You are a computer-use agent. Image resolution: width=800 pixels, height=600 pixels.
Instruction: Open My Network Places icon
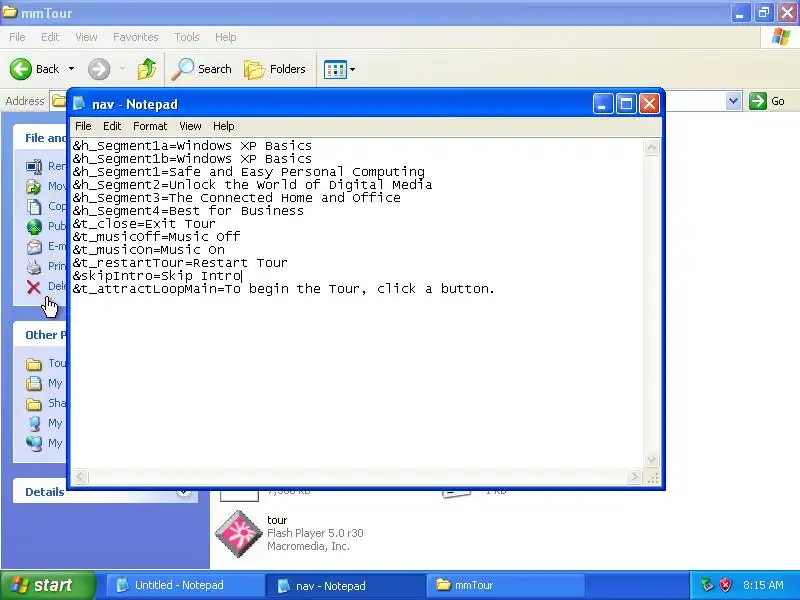click(34, 443)
